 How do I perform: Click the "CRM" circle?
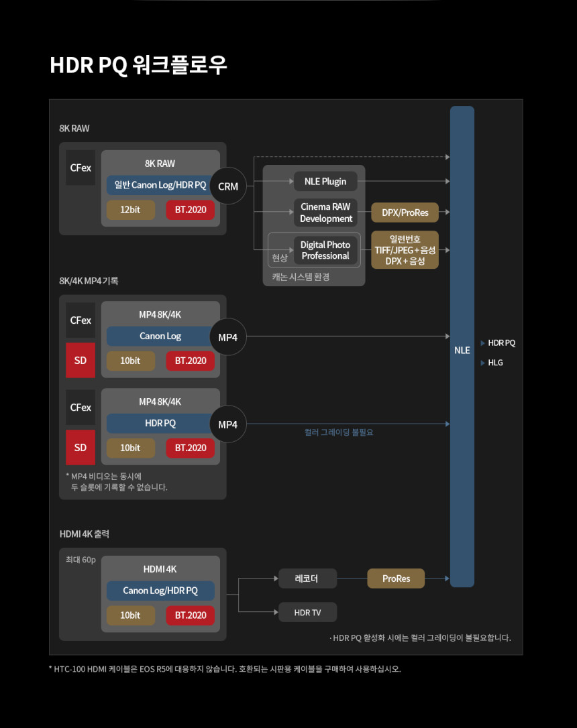228,186
